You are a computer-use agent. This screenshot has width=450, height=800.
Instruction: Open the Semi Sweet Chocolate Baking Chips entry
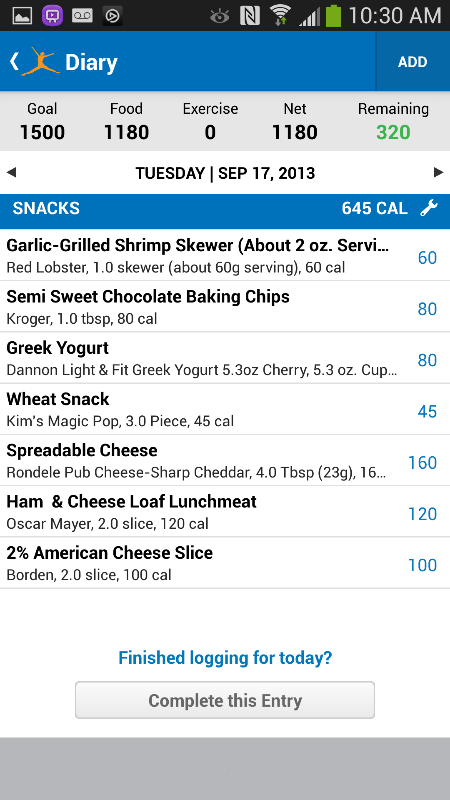(x=225, y=306)
